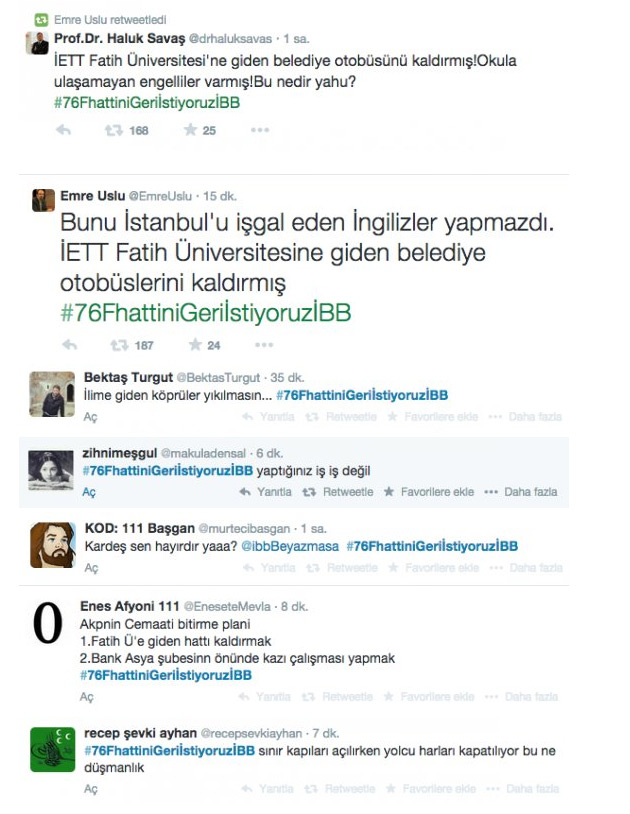The height and width of the screenshot is (814, 630).
Task: Open hashtag link in Bektaş Turgut's tweet
Action: (362, 395)
